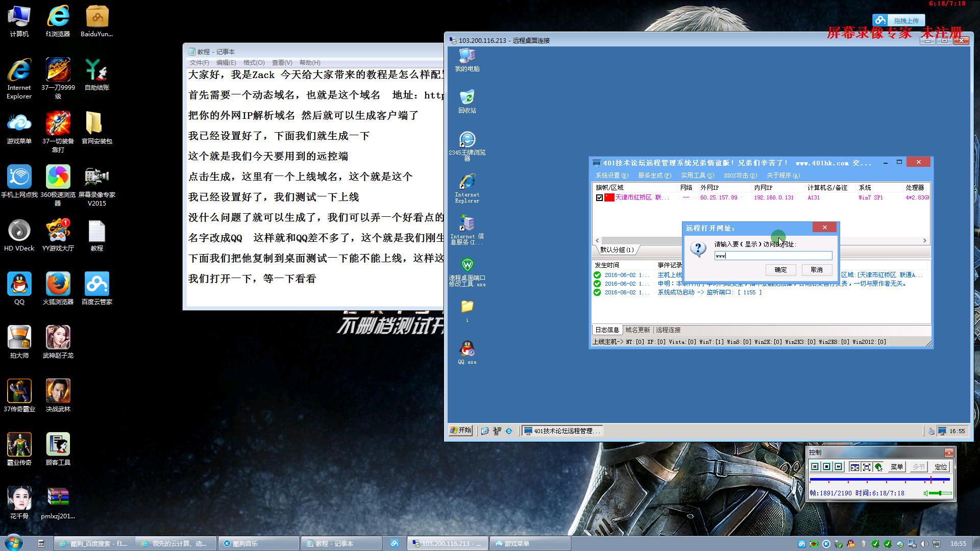Screen dimensions: 980x551
Task: Open the 格式(O) menu in Notepad
Action: click(254, 63)
